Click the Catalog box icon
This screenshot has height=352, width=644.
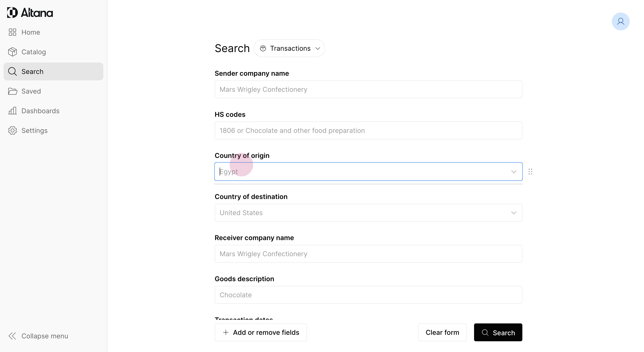pyautogui.click(x=12, y=52)
